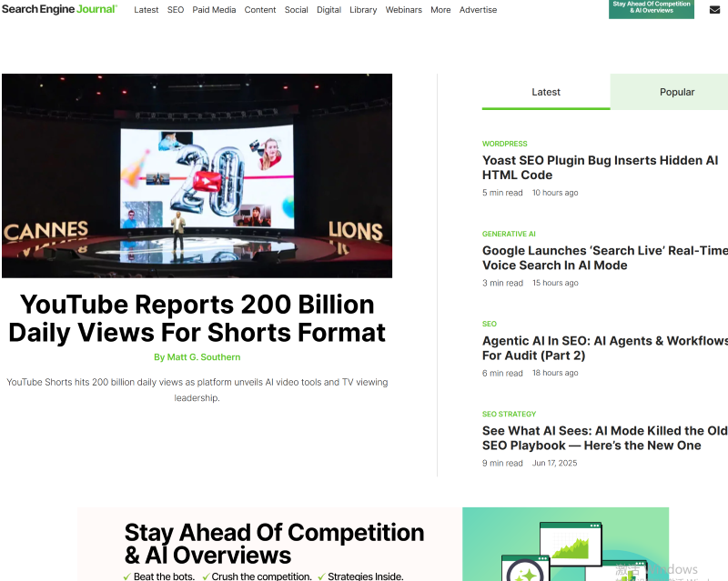Click the '18 hours ago' timestamp

tap(555, 373)
